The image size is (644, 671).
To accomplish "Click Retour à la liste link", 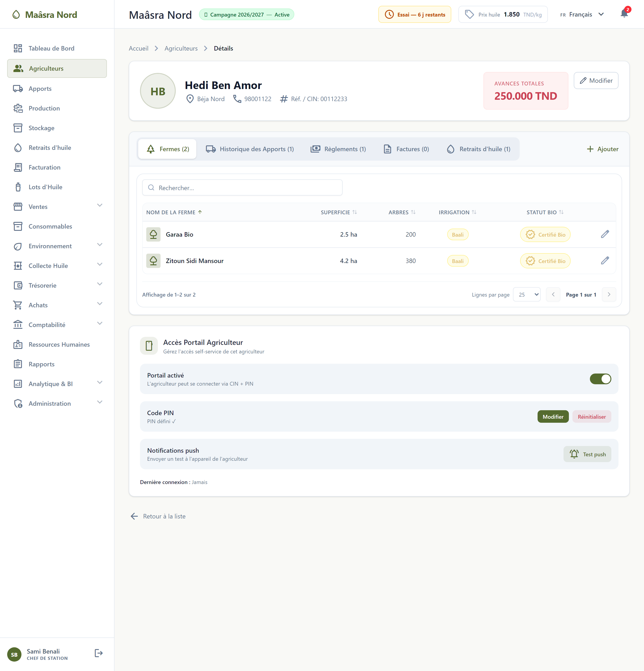I will 158,516.
